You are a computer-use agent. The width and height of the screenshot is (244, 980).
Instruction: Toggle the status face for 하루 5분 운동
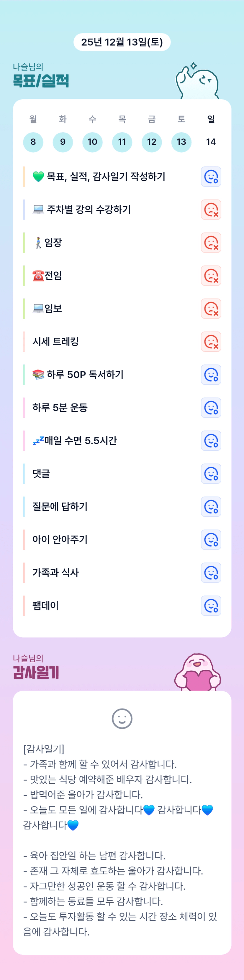211,407
